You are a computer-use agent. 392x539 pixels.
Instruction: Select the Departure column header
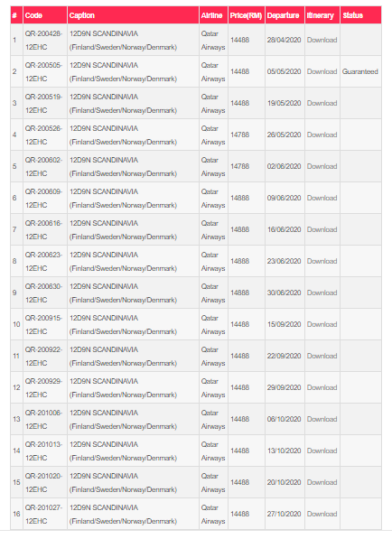(x=285, y=15)
